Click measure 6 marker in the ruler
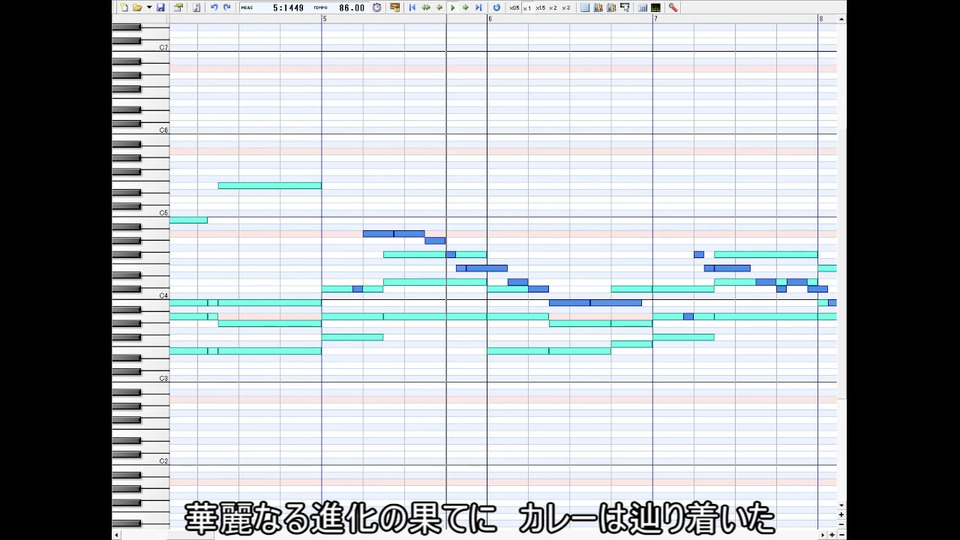 point(490,19)
